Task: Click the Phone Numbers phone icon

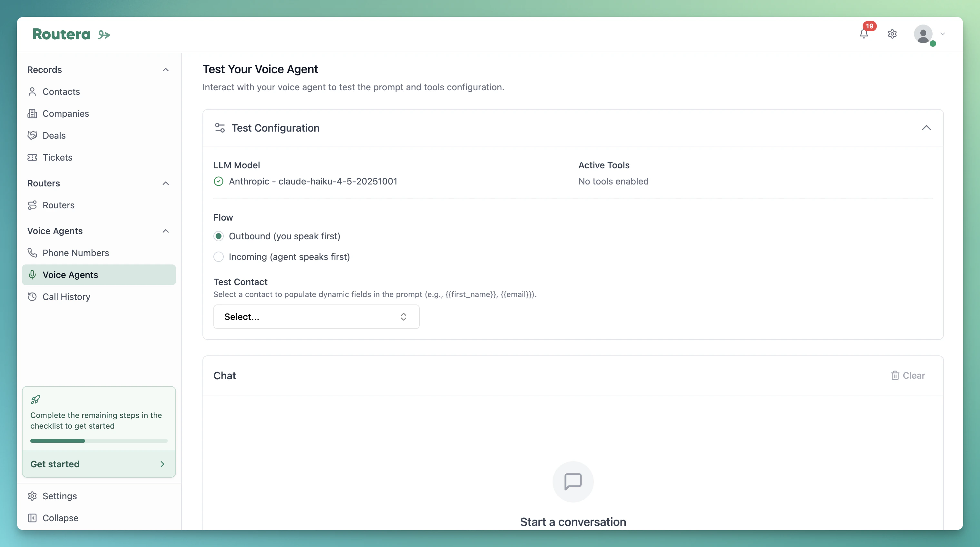Action: tap(32, 253)
